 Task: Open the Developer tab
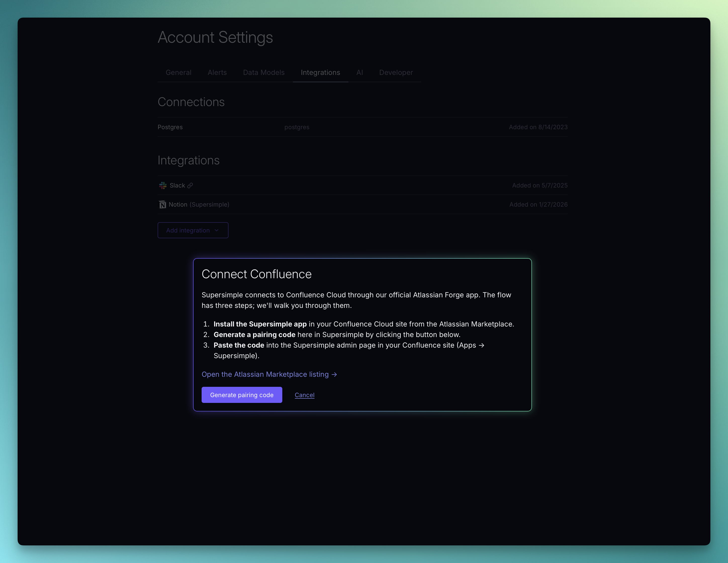tap(396, 72)
